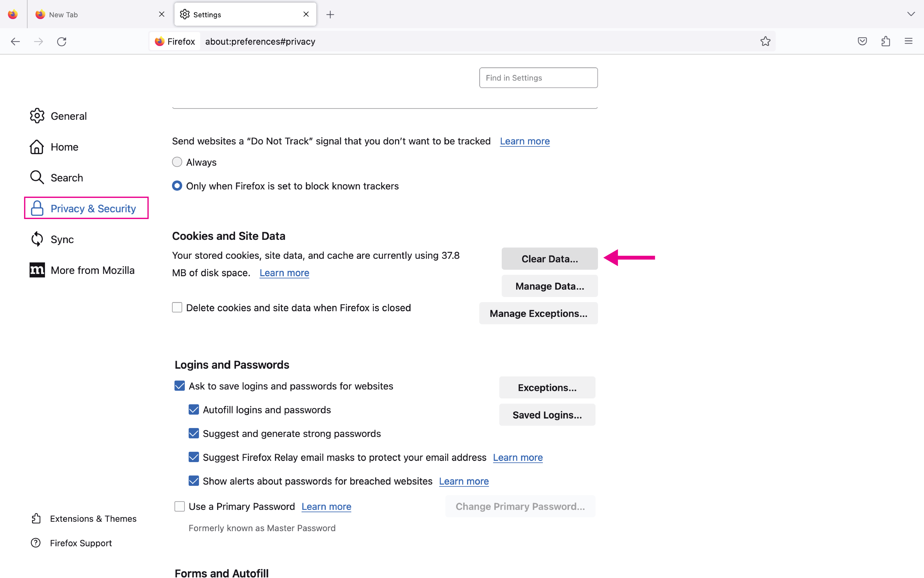
Task: Click the Mozilla logo icon in the sidebar
Action: (x=37, y=270)
